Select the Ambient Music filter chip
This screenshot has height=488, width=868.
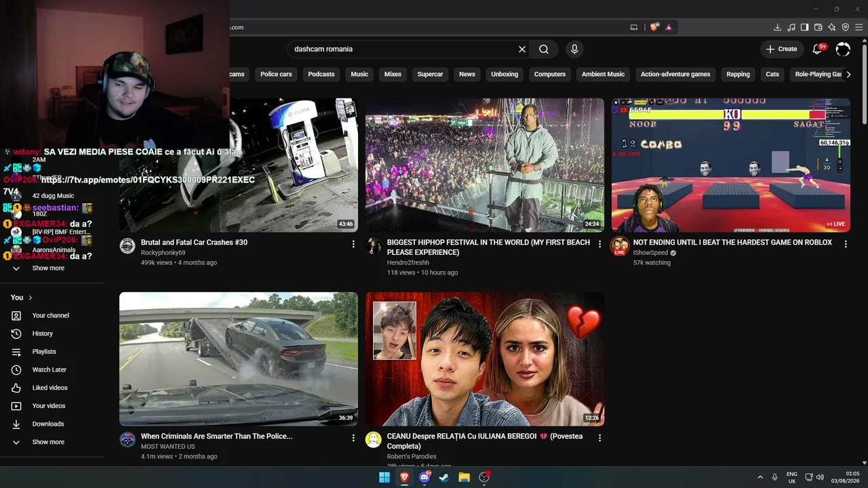pos(603,75)
